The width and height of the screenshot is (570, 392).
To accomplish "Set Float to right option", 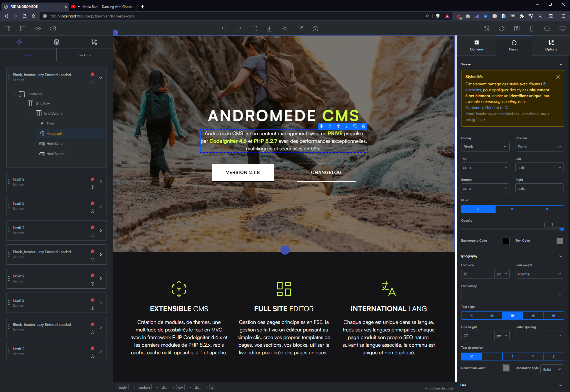I will 547,209.
